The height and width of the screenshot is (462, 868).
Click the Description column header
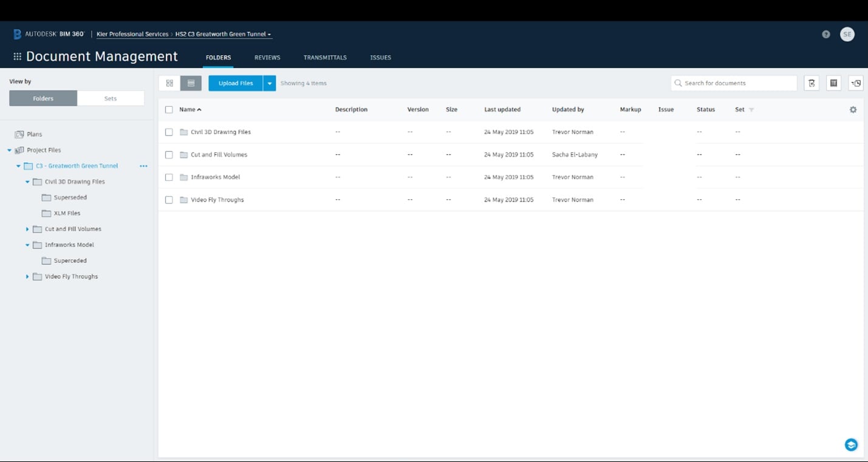point(351,110)
